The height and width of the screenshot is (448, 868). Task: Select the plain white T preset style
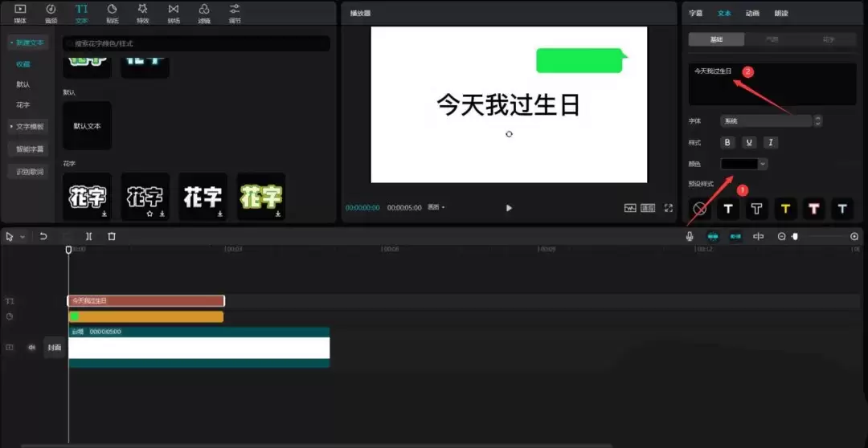[728, 209]
